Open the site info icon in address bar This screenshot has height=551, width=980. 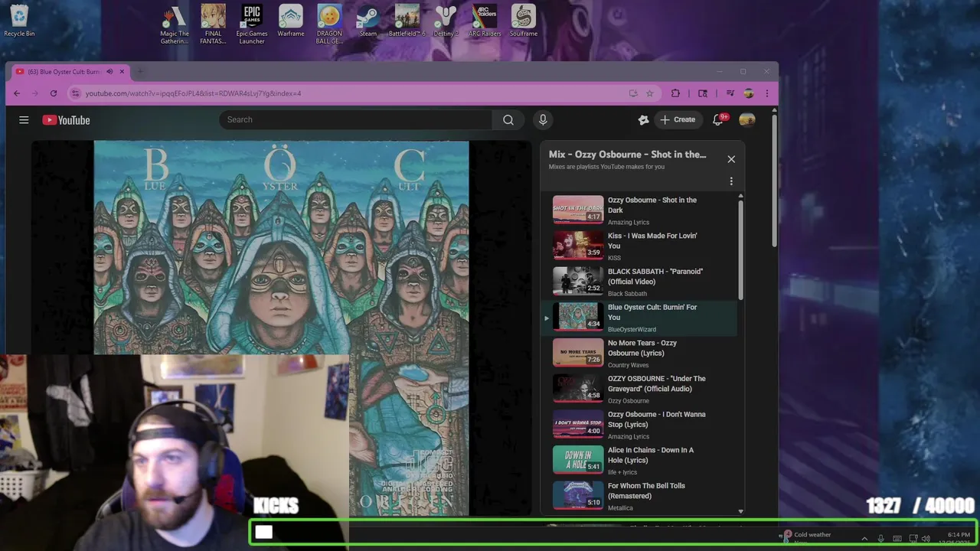coord(75,93)
